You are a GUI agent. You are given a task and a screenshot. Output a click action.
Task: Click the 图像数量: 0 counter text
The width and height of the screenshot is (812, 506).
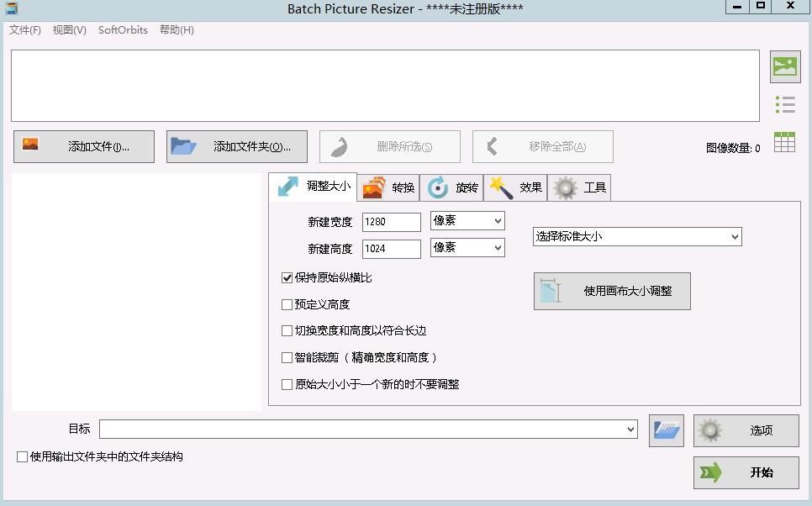tap(733, 148)
